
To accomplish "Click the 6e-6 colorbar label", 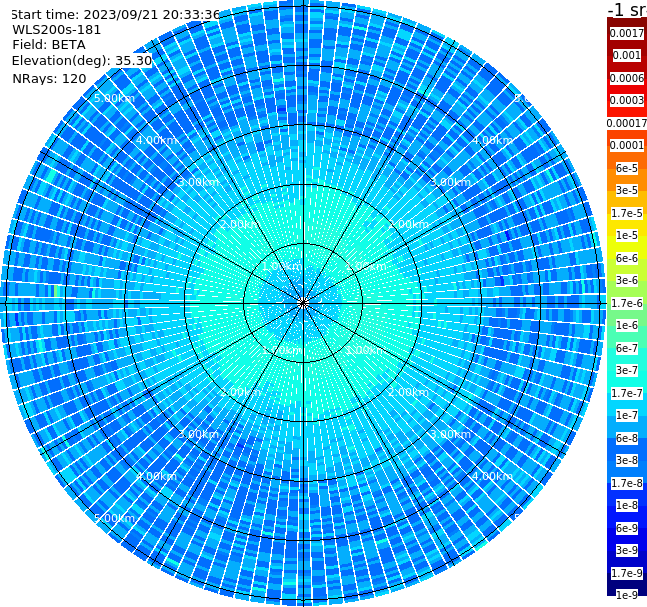I will click(627, 258).
